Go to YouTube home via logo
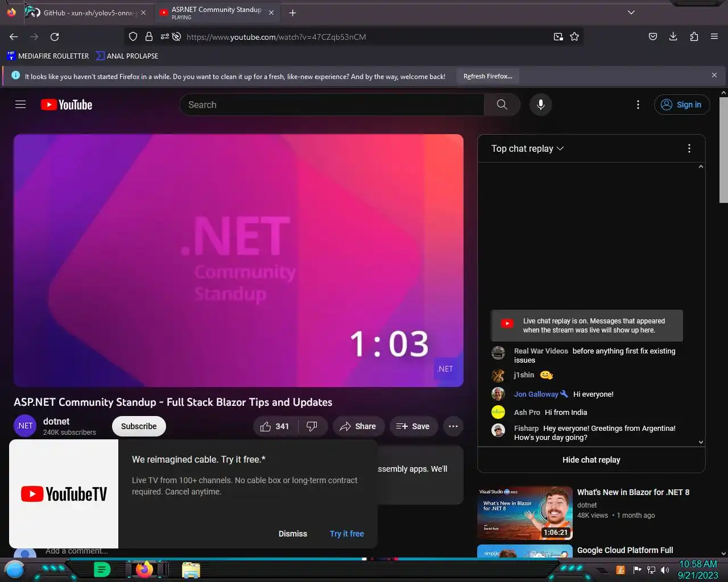The image size is (728, 582). point(67,105)
